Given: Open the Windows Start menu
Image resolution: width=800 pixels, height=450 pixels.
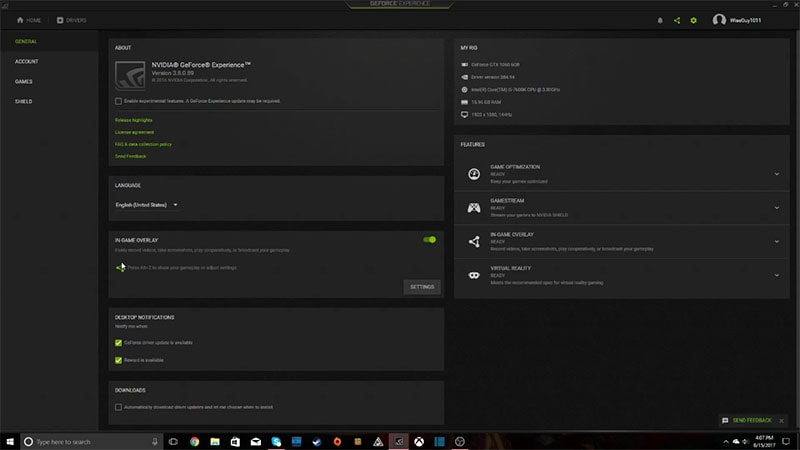Looking at the screenshot, I should pyautogui.click(x=10, y=441).
